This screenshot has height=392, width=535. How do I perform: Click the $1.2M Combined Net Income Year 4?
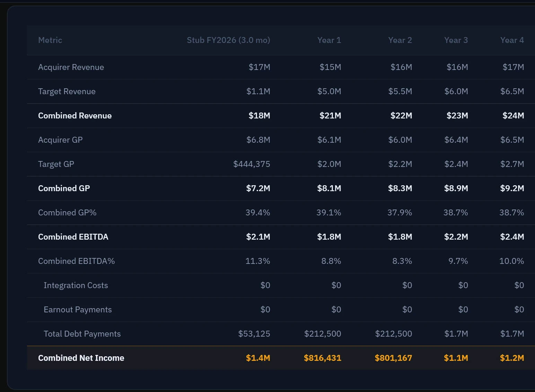tap(512, 358)
